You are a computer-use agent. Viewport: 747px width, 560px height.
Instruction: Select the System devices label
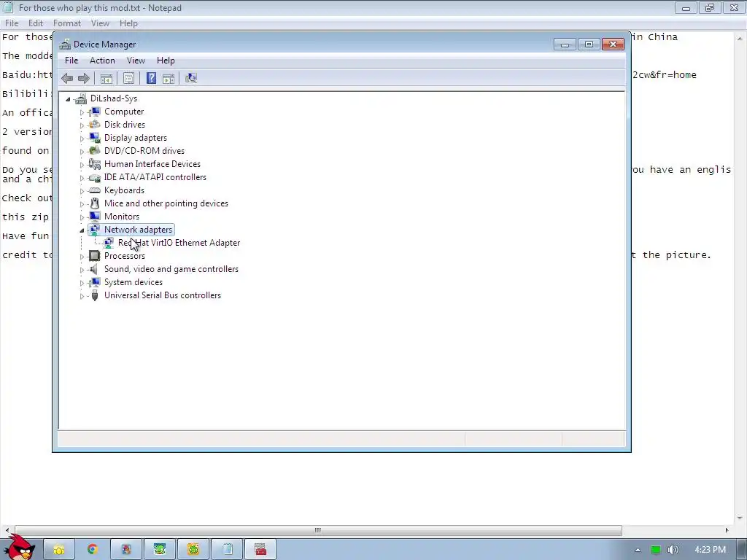click(133, 282)
